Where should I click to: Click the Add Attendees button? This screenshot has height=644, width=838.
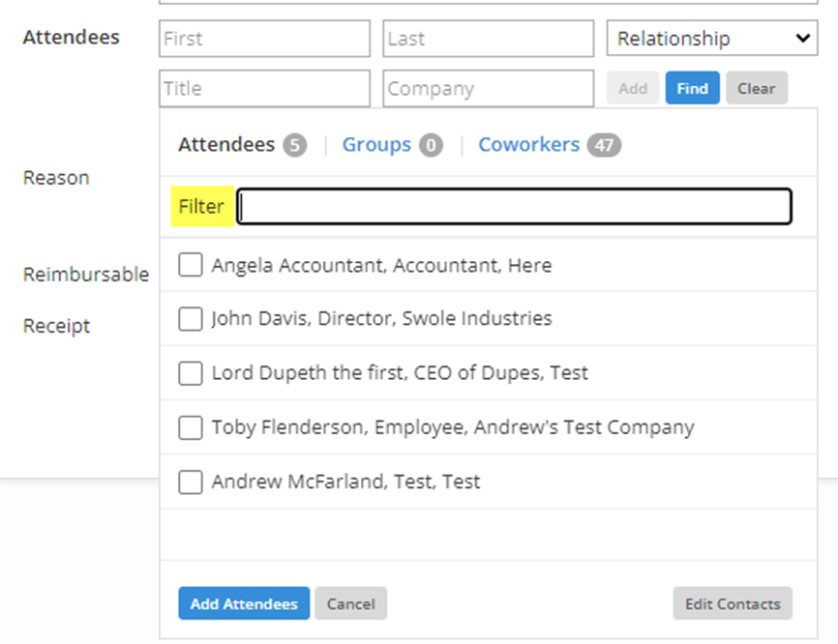coord(244,603)
